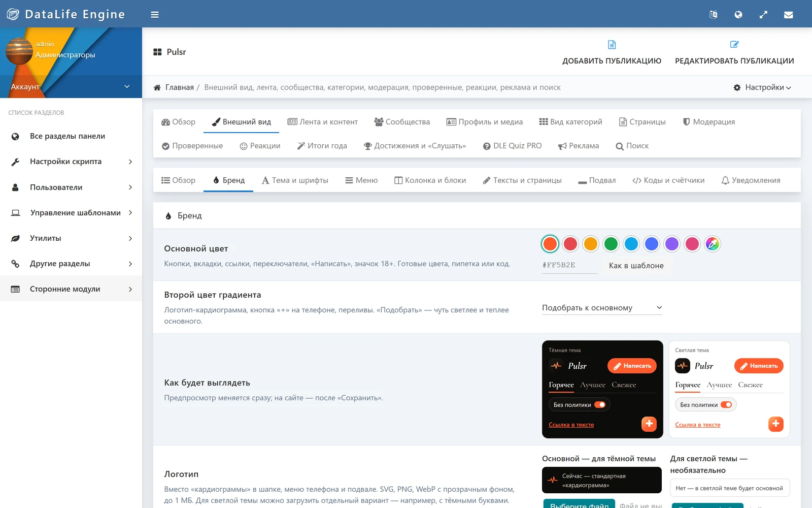Screen dimensions: 812x508
Task: Click Главная breadcrumb link
Action: [180, 87]
